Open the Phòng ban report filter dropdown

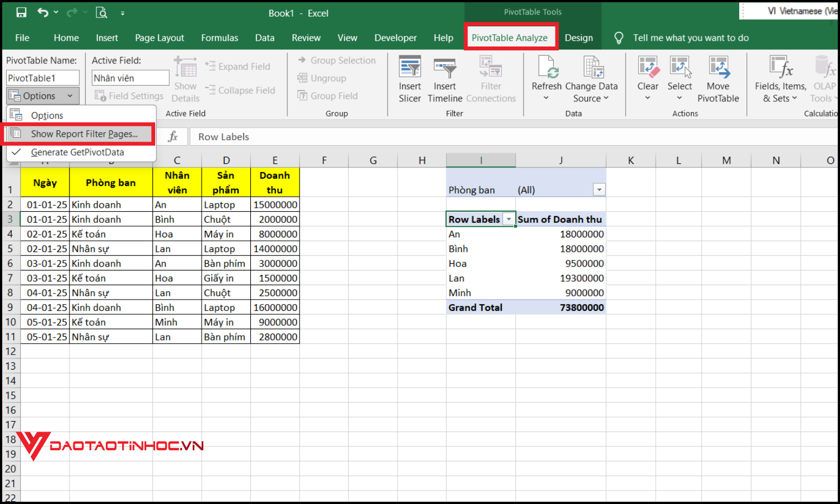599,189
